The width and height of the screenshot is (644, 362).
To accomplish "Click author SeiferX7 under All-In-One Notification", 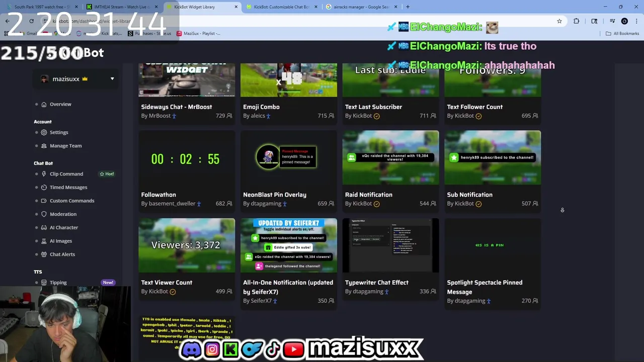I will click(261, 301).
